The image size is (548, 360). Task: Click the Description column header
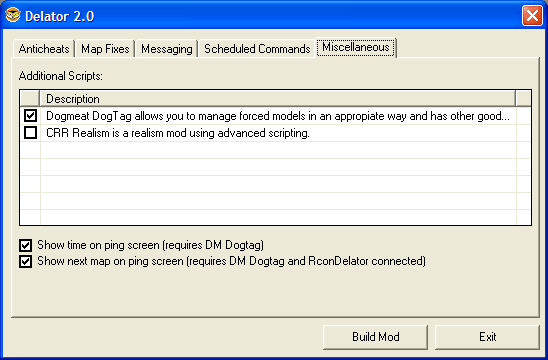point(278,99)
